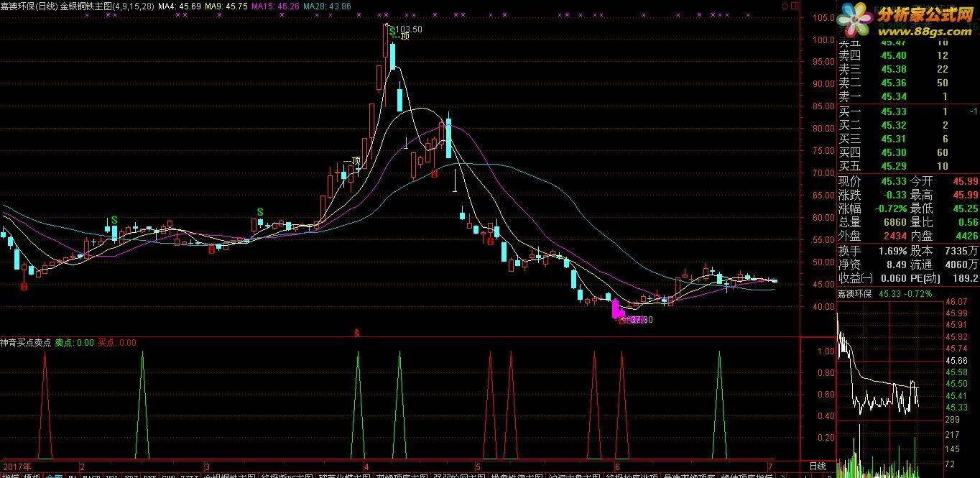Select the magenta candle at the 37.30 bottom

615,308
